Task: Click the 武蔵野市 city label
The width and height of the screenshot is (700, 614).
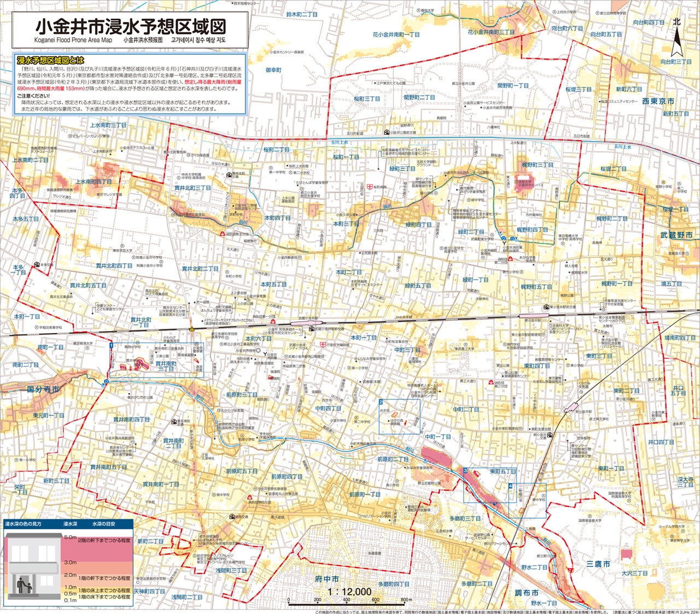Action: point(676,235)
